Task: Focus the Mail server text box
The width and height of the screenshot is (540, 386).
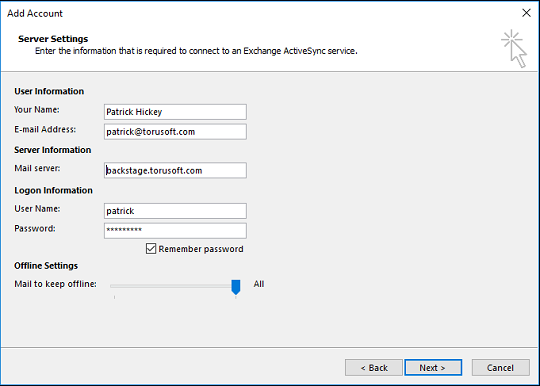Action: 175,170
